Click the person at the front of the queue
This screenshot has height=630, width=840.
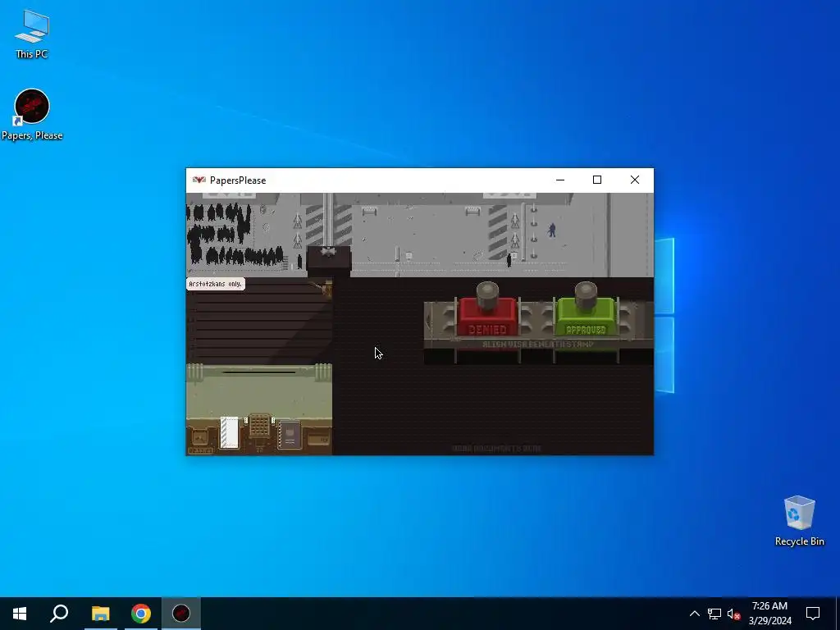299,262
